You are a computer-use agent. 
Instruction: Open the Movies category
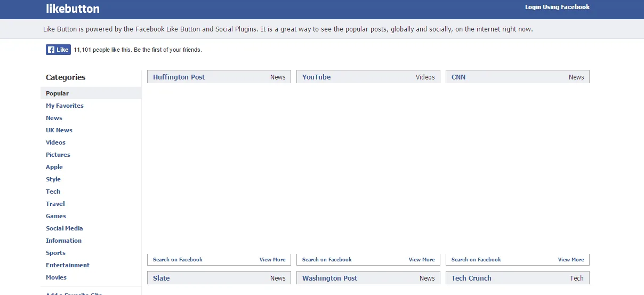pyautogui.click(x=56, y=277)
